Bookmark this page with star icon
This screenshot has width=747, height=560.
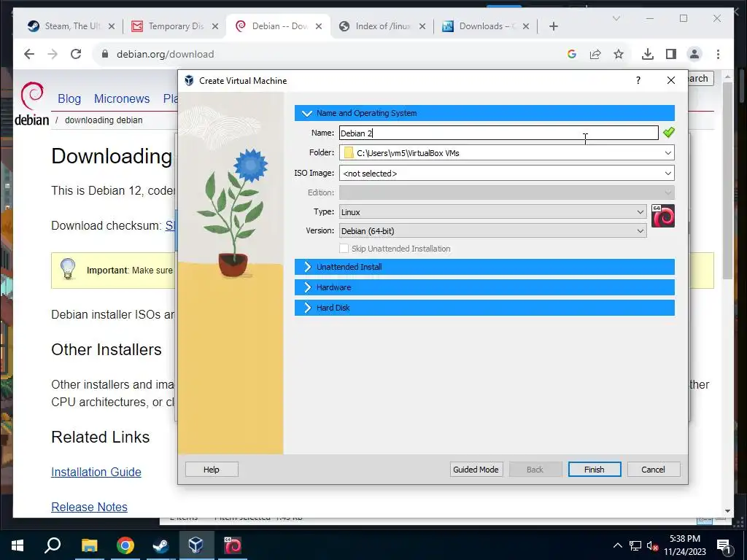[619, 54]
